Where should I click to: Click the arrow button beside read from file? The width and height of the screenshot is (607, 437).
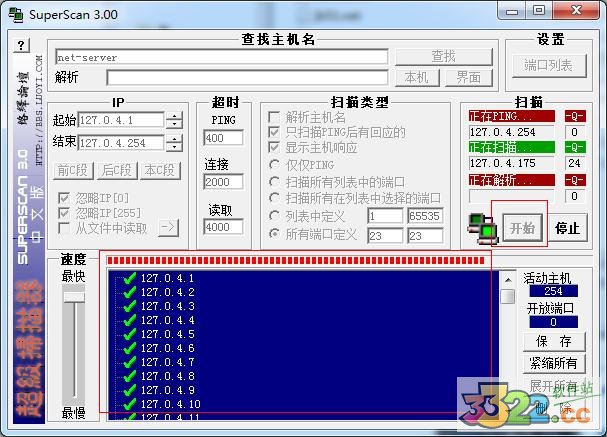[168, 228]
